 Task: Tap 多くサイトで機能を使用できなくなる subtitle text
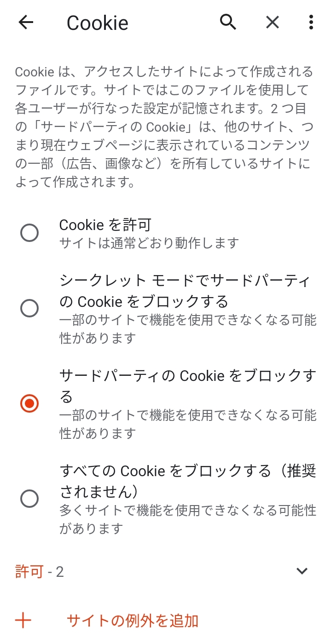[x=188, y=519]
